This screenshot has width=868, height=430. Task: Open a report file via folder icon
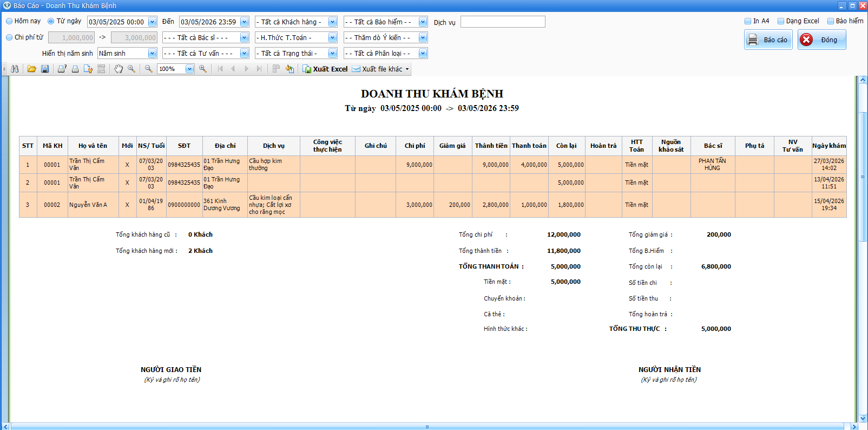coord(32,69)
